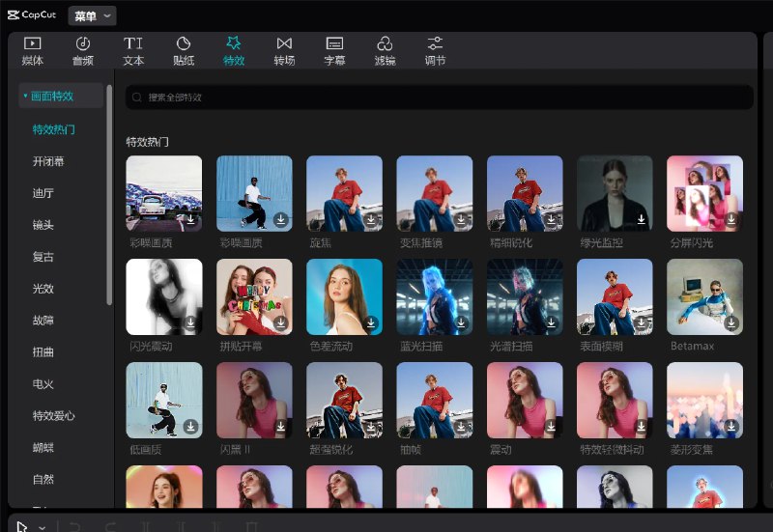The image size is (773, 532).
Task: Collapse the 画面特效 category expander
Action: pos(25,97)
